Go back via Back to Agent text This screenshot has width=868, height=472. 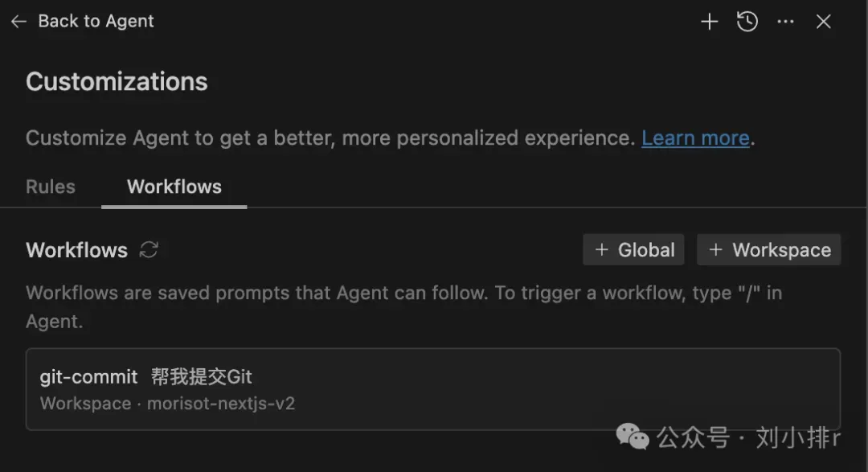(x=96, y=21)
